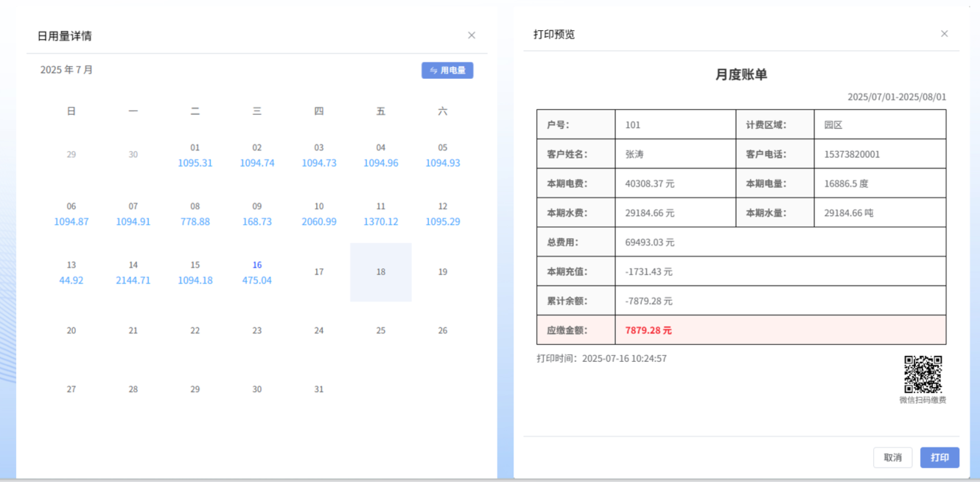
Task: Click the 日 weekday column header
Action: pos(71,111)
